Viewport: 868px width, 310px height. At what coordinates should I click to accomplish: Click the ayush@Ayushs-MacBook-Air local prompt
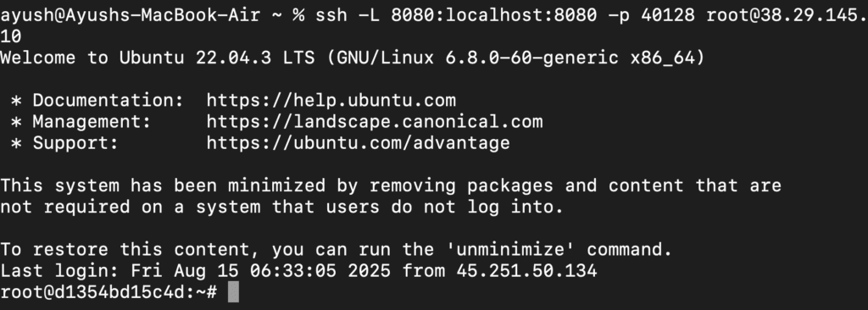(130, 15)
